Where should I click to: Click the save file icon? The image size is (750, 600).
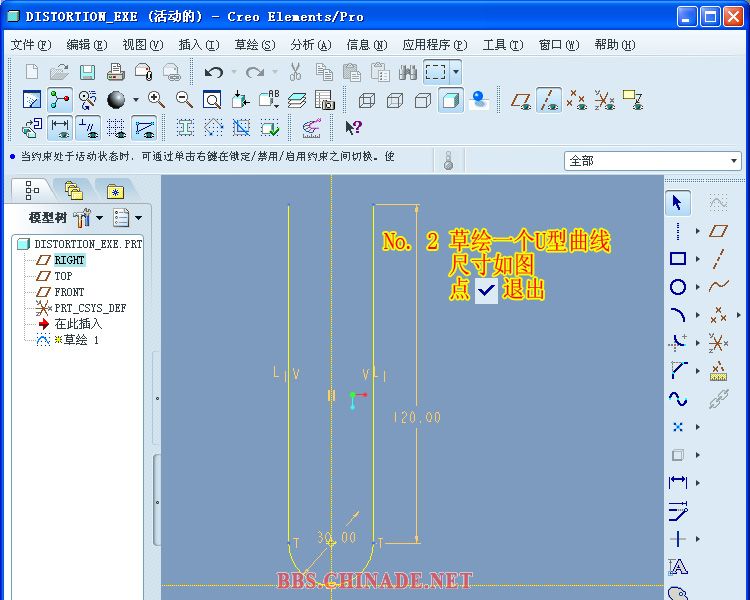[87, 72]
